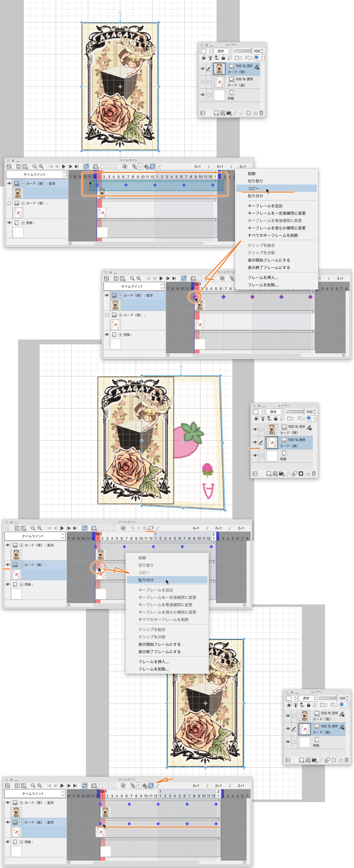Screen dimensions: 354x868
Task: Click rotation handle above card in topmost canvas
Action: pyautogui.click(x=120, y=13)
